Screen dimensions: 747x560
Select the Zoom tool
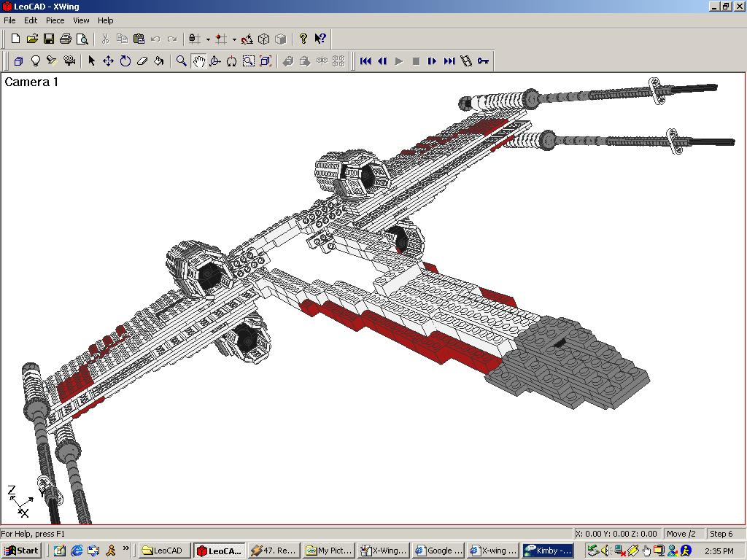(181, 61)
